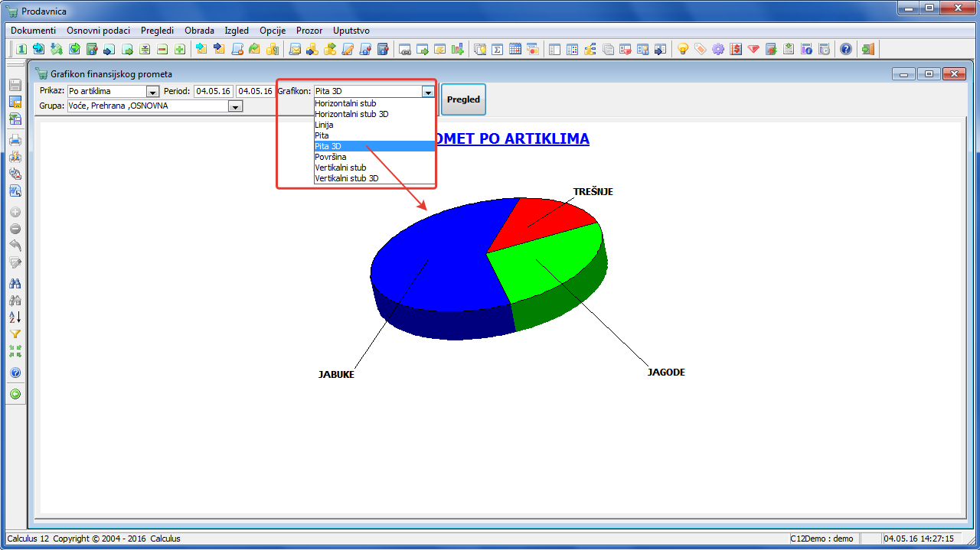Click the yellow funnel filter icon
The height and width of the screenshot is (550, 980).
click(x=15, y=334)
